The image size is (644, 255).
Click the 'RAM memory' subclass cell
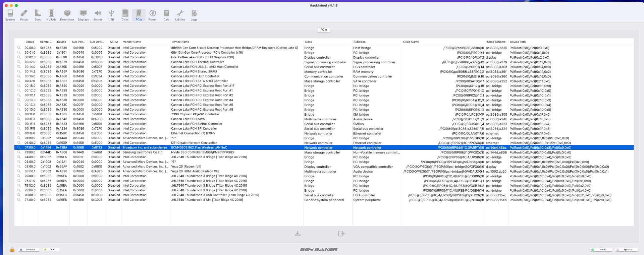[363, 72]
